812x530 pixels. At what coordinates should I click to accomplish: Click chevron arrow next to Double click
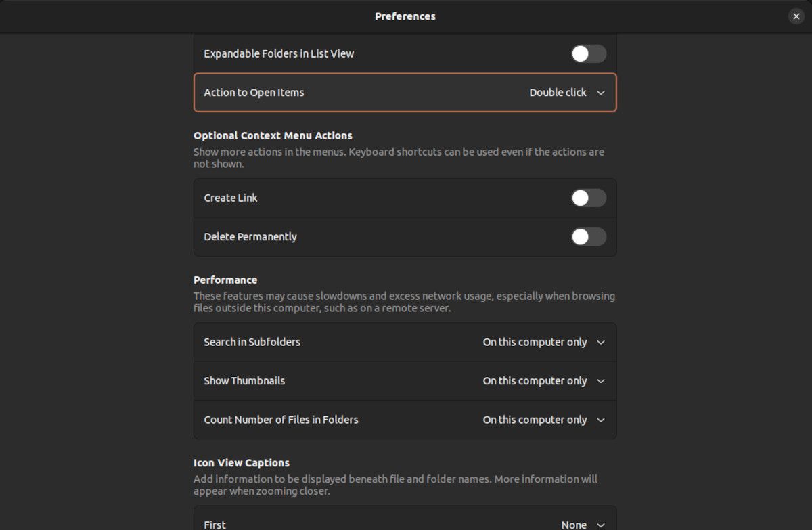[x=601, y=93]
